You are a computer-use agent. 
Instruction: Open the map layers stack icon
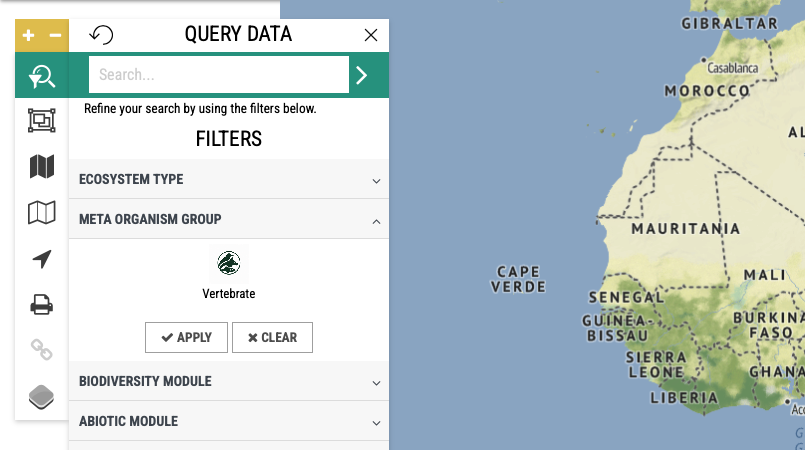coord(42,397)
